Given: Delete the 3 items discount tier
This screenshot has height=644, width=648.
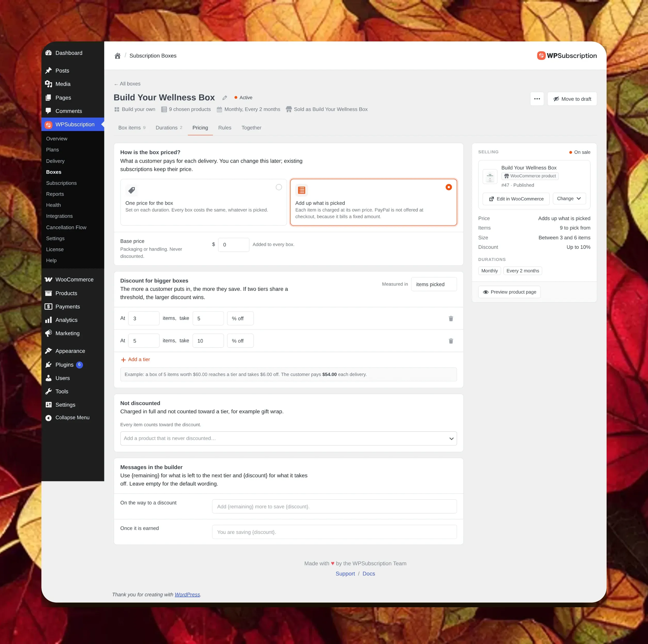Looking at the screenshot, I should click(451, 318).
